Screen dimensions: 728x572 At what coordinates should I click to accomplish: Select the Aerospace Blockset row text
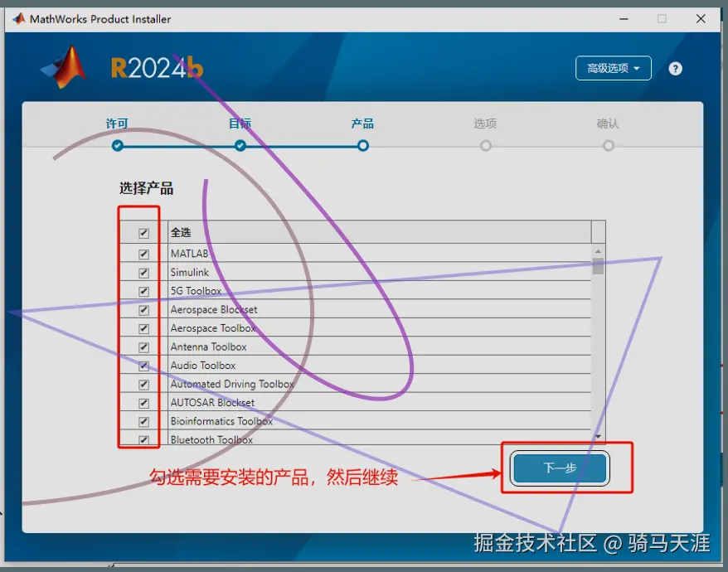pos(214,310)
